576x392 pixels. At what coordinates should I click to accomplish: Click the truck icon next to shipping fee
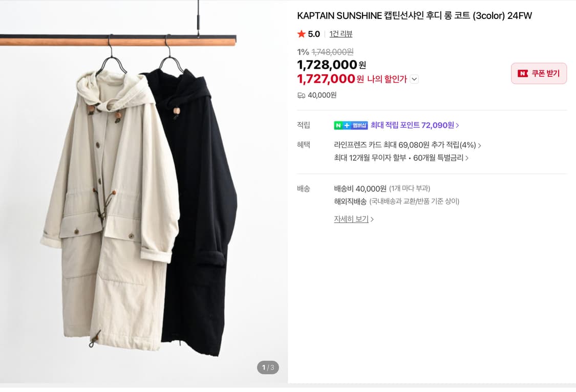pyautogui.click(x=301, y=95)
